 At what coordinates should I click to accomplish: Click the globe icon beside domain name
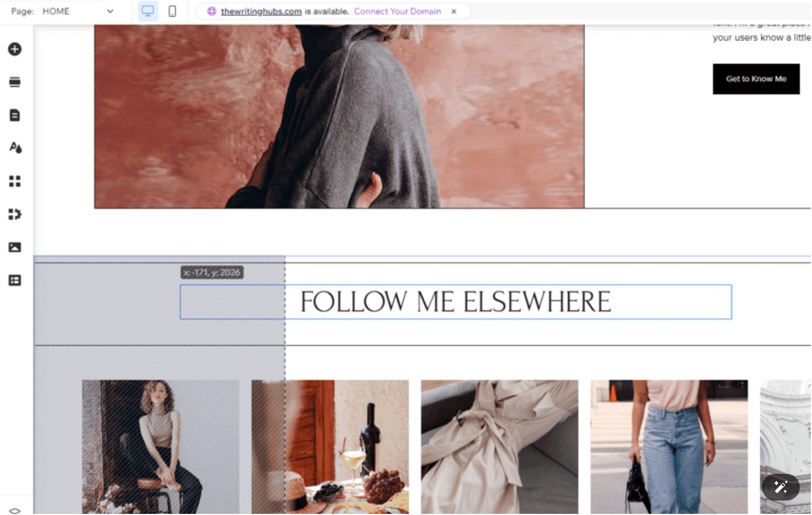click(x=212, y=11)
